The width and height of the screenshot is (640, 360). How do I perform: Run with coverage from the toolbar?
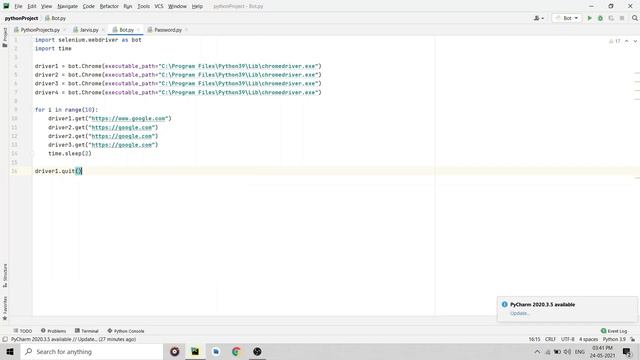611,18
